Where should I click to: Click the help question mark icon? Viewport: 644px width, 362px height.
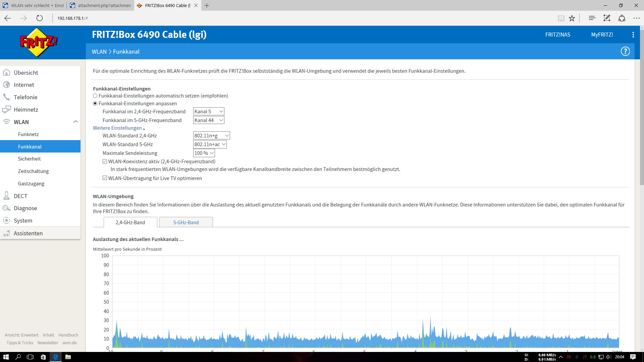pyautogui.click(x=625, y=51)
